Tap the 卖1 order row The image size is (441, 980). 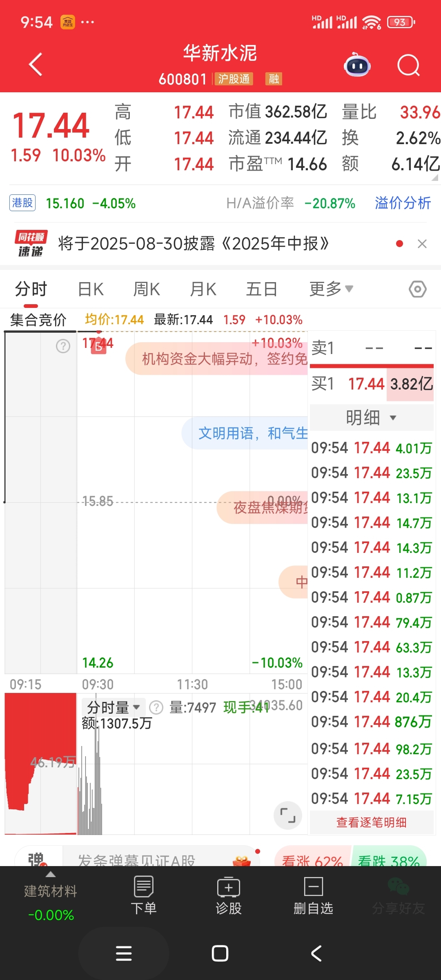click(x=372, y=348)
